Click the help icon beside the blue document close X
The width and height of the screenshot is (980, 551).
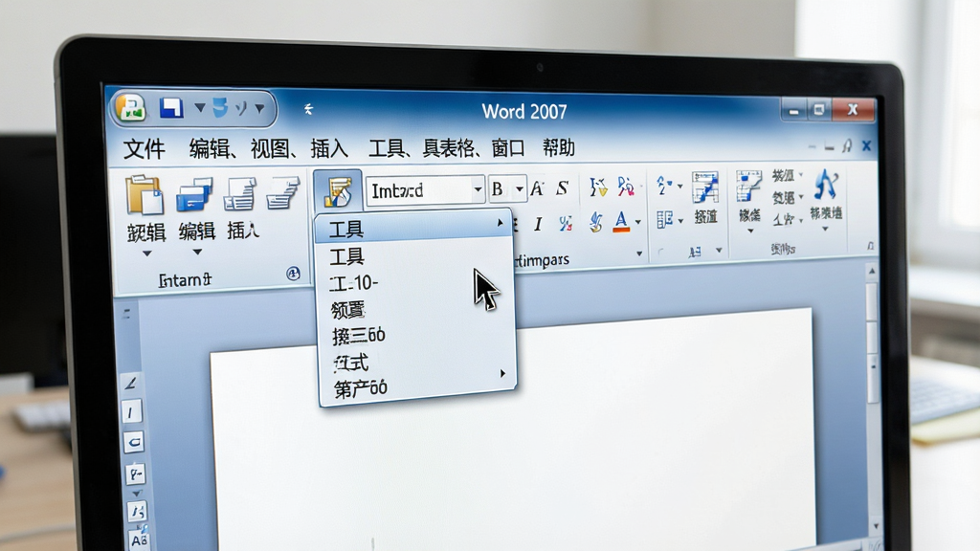(847, 146)
